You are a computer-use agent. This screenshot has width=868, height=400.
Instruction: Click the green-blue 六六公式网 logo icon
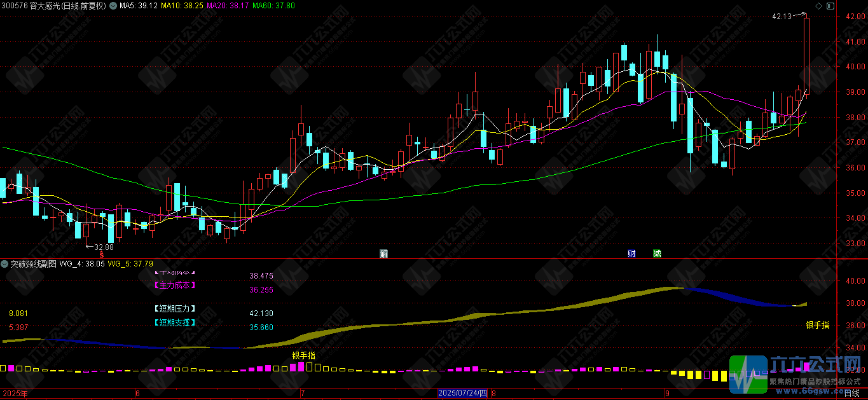[748, 375]
